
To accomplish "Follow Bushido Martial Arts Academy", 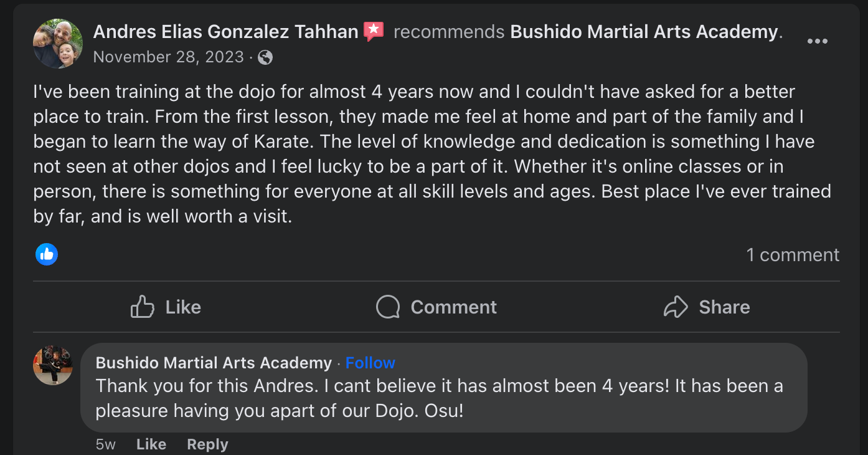I will [x=370, y=363].
